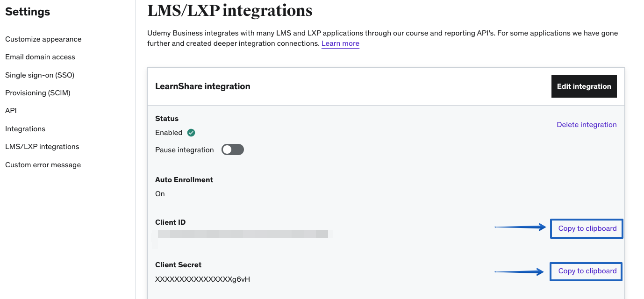
Task: Open Custom error message settings
Action: 43,165
